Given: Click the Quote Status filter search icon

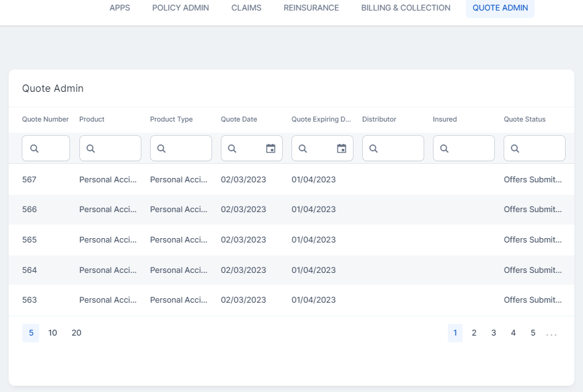Looking at the screenshot, I should pyautogui.click(x=515, y=149).
